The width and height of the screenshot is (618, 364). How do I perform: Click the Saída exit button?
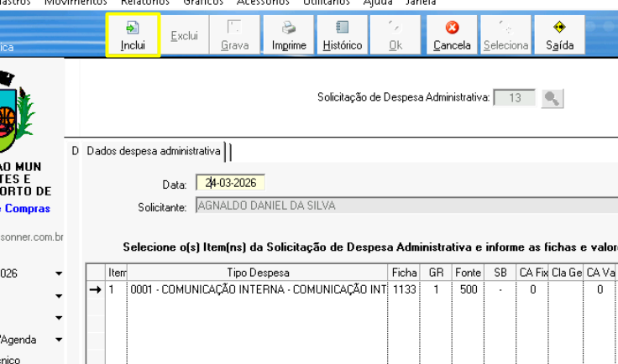point(559,36)
